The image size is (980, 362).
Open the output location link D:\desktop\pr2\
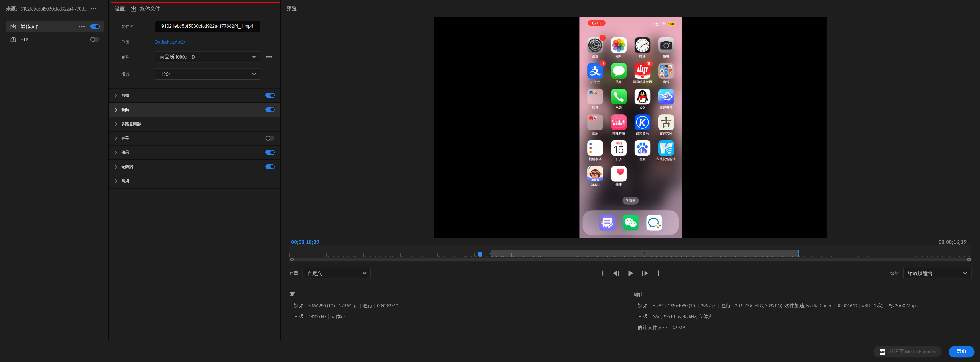(170, 42)
